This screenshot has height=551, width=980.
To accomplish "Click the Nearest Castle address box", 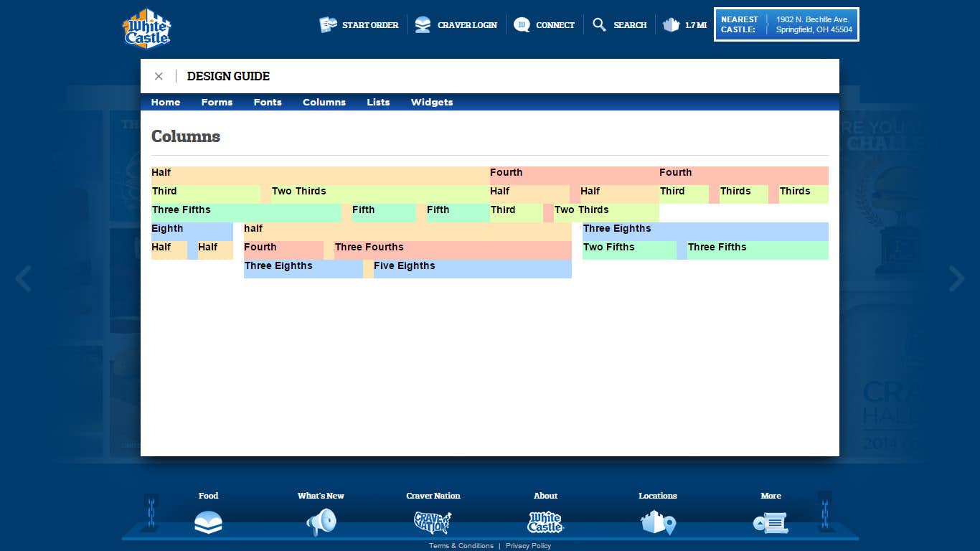I will point(786,24).
